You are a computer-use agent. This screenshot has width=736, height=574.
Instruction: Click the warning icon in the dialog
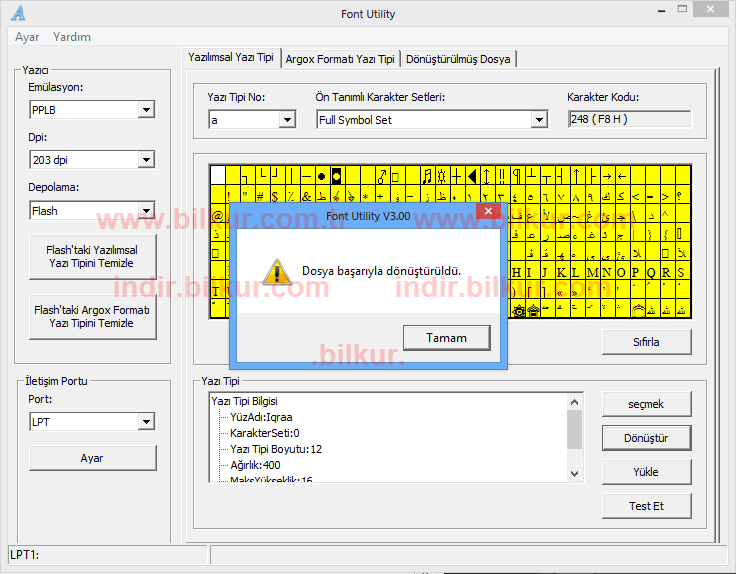tap(276, 271)
